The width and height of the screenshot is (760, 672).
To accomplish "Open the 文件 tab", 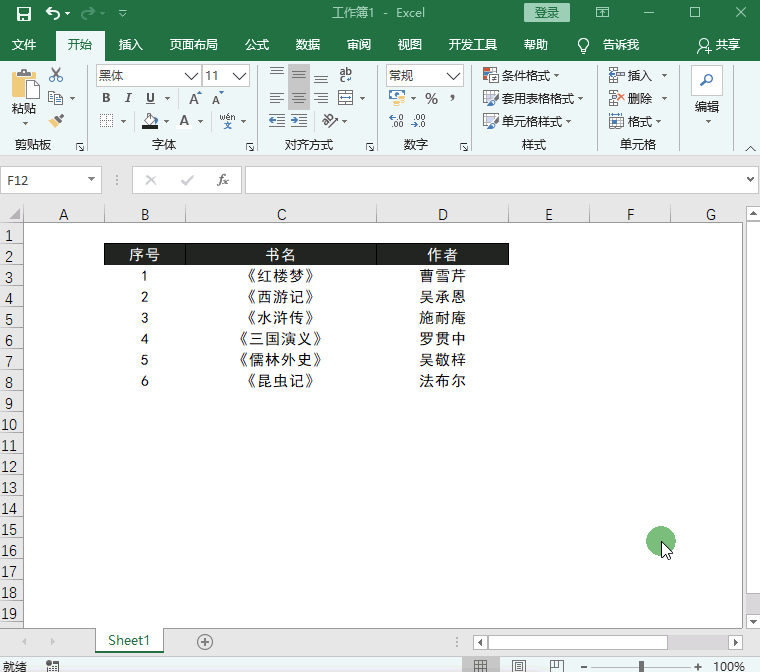I will click(x=24, y=45).
